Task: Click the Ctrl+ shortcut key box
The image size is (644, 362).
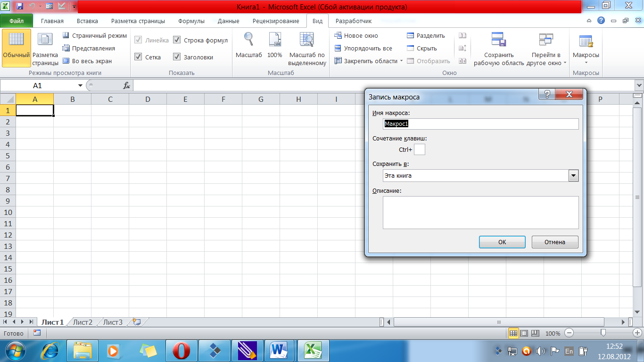Action: pyautogui.click(x=420, y=149)
